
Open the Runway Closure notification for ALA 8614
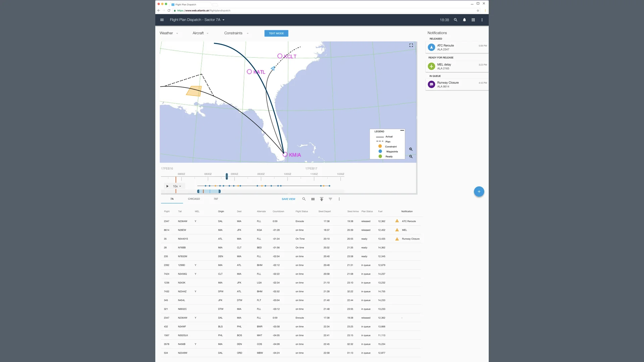click(x=456, y=84)
